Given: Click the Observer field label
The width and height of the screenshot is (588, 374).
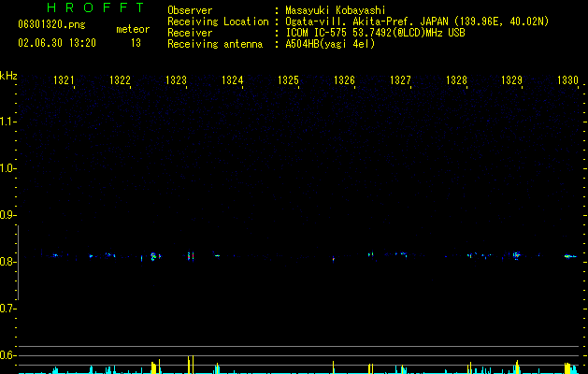Looking at the screenshot, I should (x=190, y=10).
